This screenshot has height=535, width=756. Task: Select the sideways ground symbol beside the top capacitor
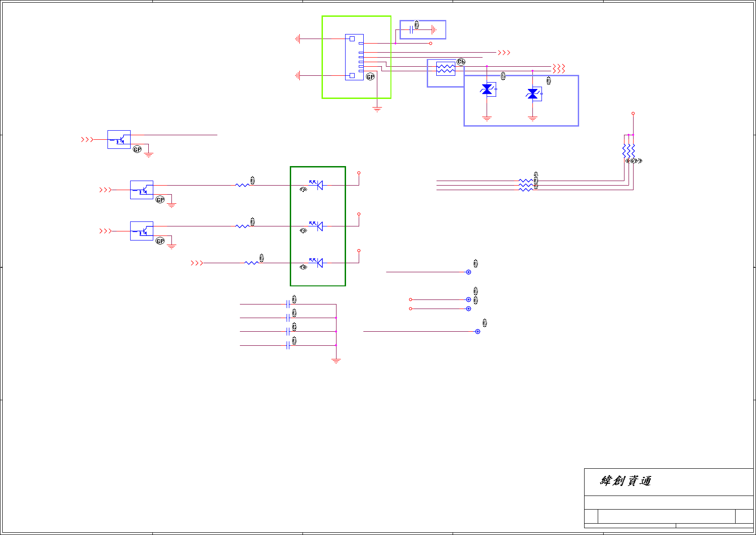point(434,29)
